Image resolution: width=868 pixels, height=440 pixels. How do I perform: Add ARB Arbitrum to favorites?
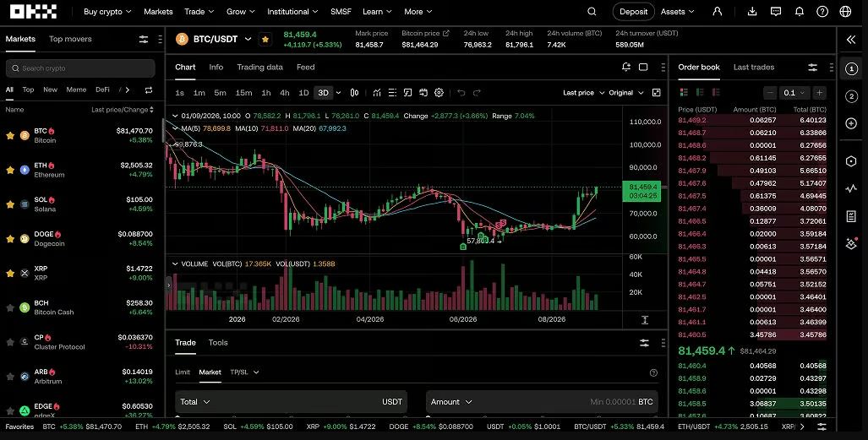10,377
